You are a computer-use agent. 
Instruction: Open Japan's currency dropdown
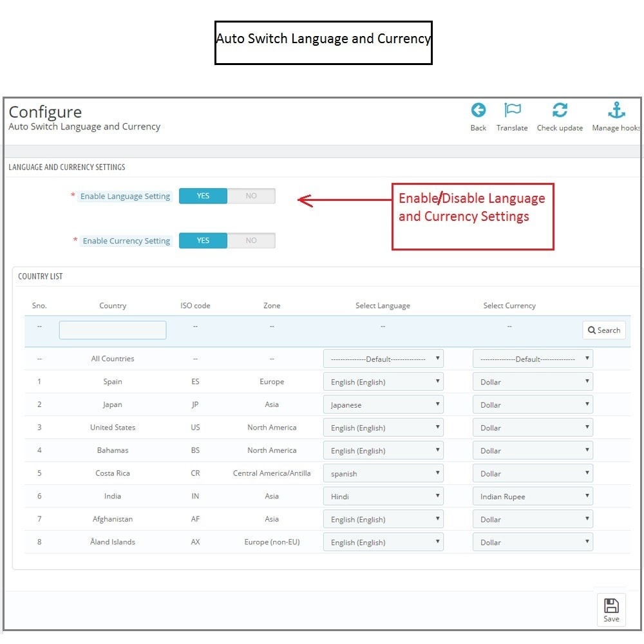533,405
